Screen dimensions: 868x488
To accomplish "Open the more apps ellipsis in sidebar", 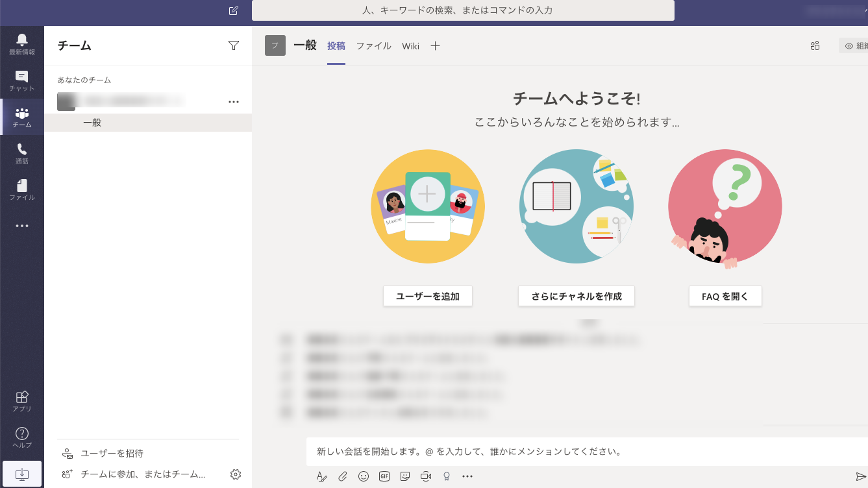I will tap(22, 226).
